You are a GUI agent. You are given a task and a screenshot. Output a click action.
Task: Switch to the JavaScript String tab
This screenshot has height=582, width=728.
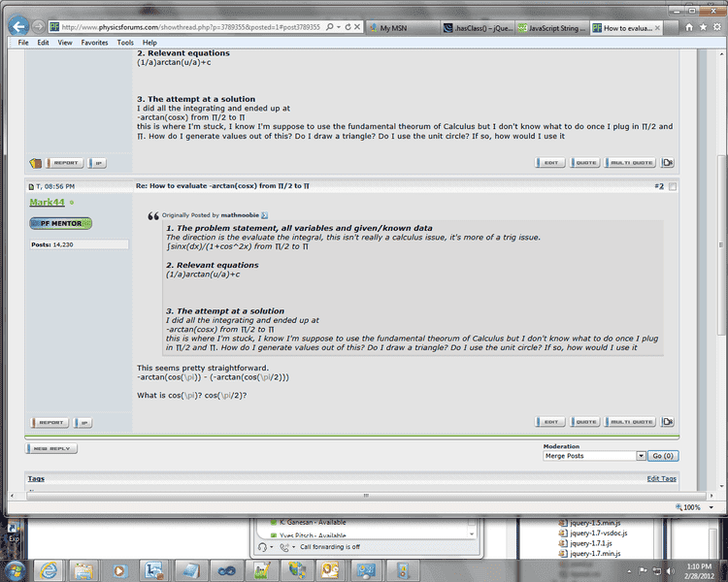552,28
